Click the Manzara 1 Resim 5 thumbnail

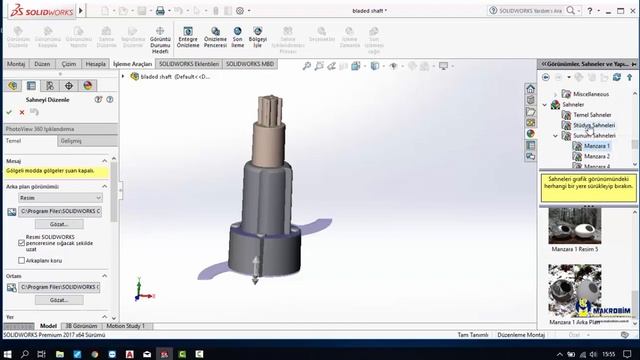(575, 226)
